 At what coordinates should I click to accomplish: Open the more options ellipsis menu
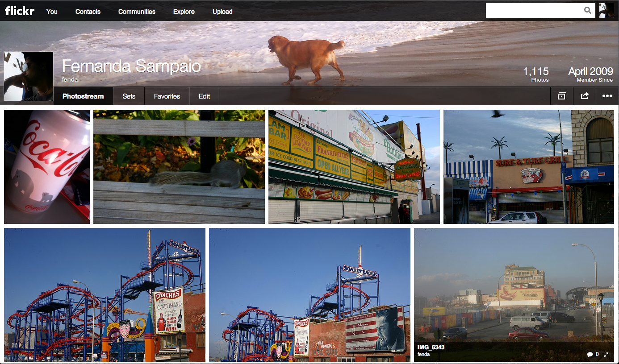tap(607, 96)
